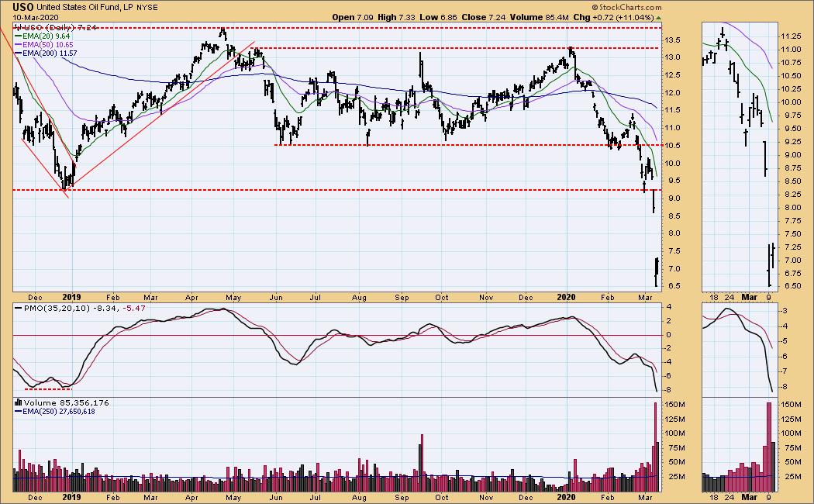Image resolution: width=814 pixels, height=504 pixels.
Task: Click the bar-chart icon beside Volume label
Action: [x=18, y=402]
